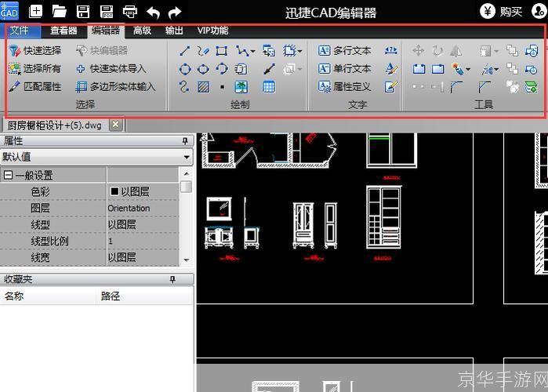Switch to the 查看器 tab

tap(64, 31)
